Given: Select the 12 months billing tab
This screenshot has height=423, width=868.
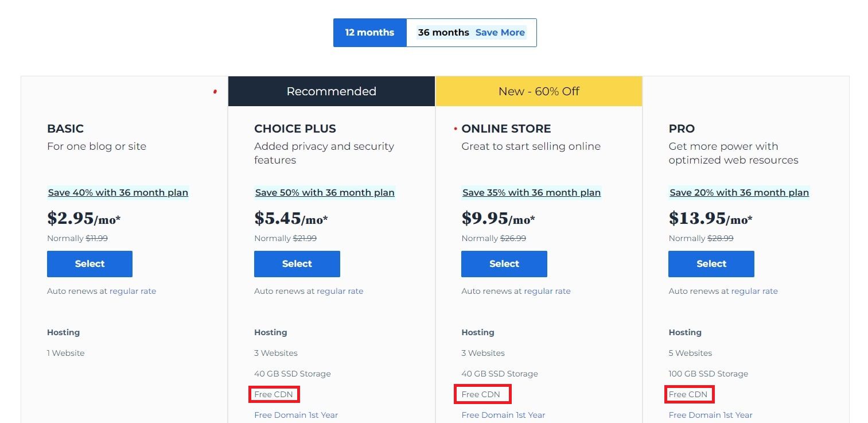Looking at the screenshot, I should 369,32.
